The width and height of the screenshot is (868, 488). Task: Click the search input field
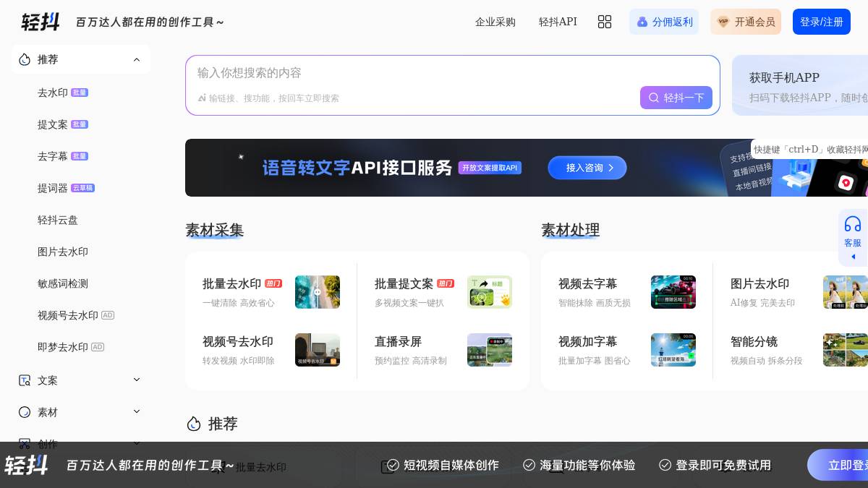coord(453,73)
